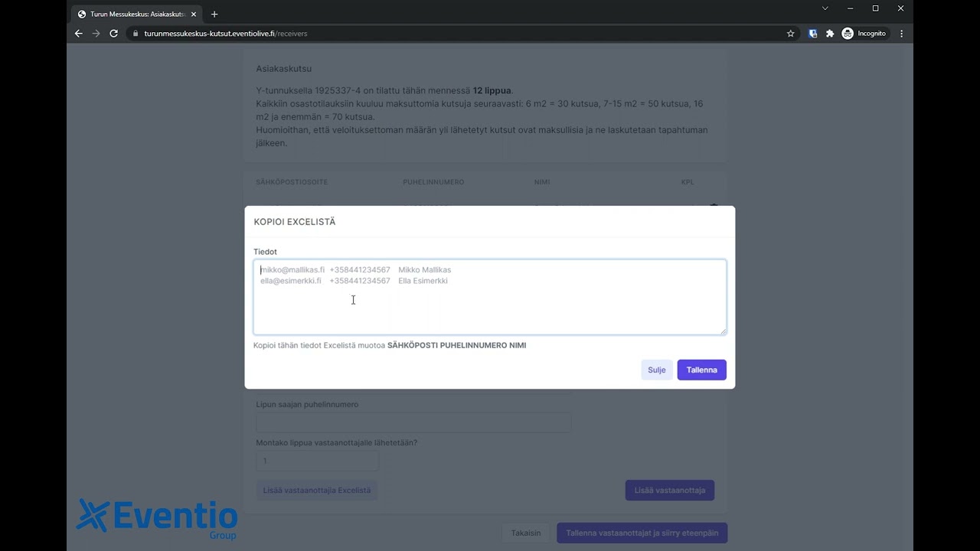Click Tallenna vastaanottajat ja siirry eteenpäin
Viewport: 980px width, 551px height.
click(642, 533)
